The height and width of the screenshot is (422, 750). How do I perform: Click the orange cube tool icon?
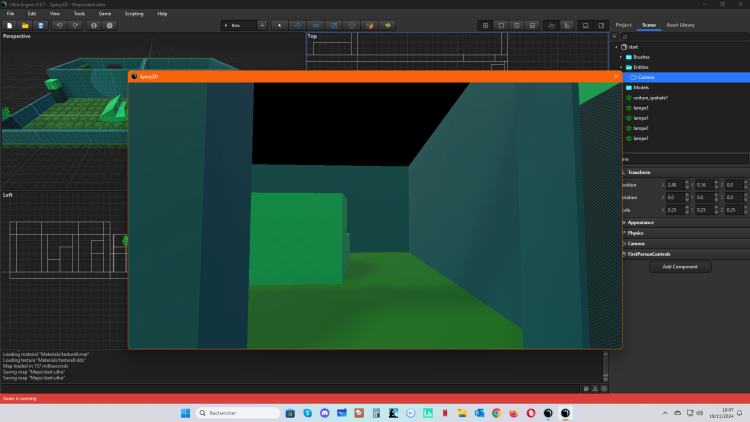pyautogui.click(x=370, y=25)
